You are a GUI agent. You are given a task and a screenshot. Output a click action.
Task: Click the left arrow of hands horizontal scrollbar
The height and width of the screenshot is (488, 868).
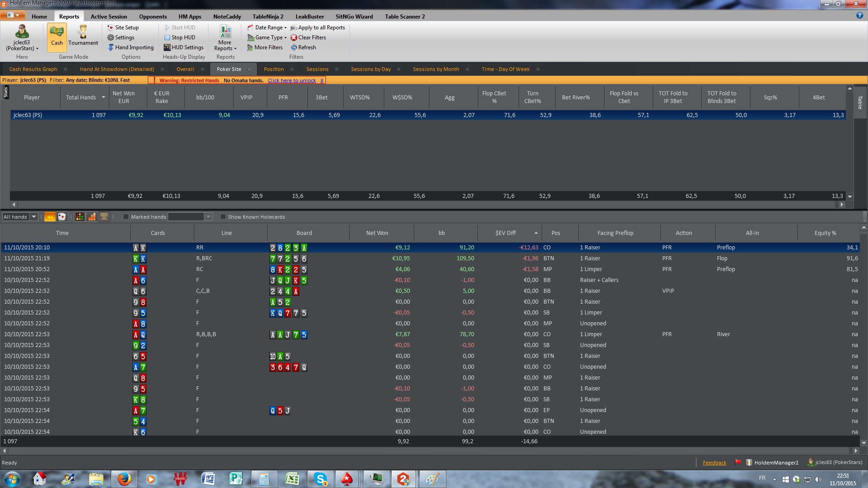[5, 450]
